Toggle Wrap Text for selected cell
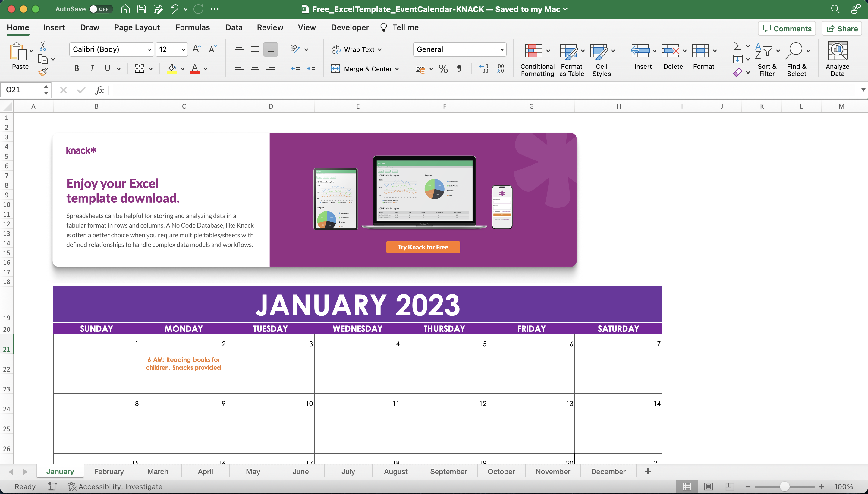 coord(357,49)
